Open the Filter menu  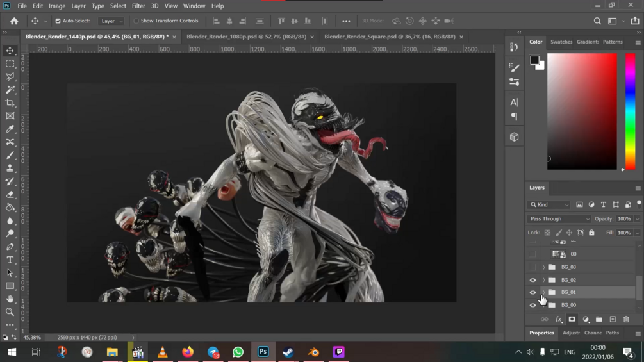coord(138,6)
